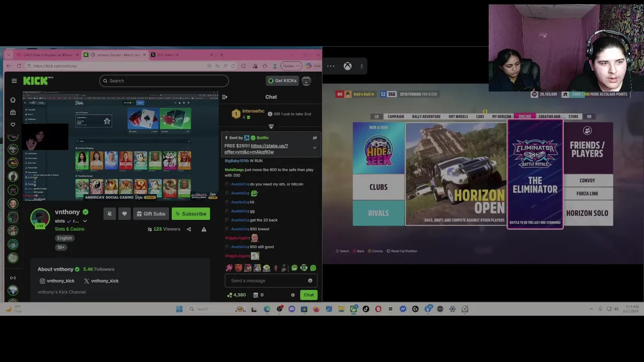The image size is (644, 362).
Task: Open the tab list dropdown arrow
Action: pyautogui.click(x=8, y=55)
